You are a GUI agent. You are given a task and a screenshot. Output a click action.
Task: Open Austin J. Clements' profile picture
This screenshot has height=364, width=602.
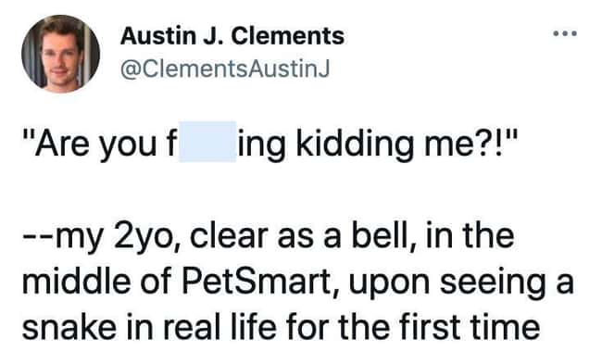tap(60, 54)
